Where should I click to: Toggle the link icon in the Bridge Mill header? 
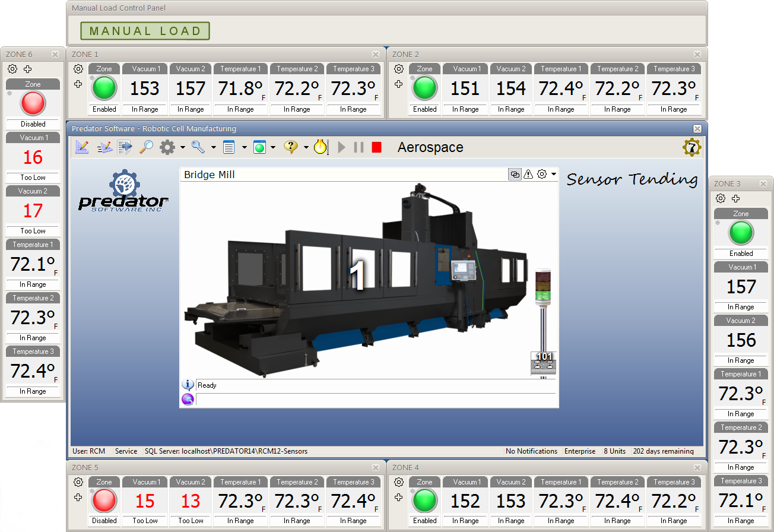point(515,174)
